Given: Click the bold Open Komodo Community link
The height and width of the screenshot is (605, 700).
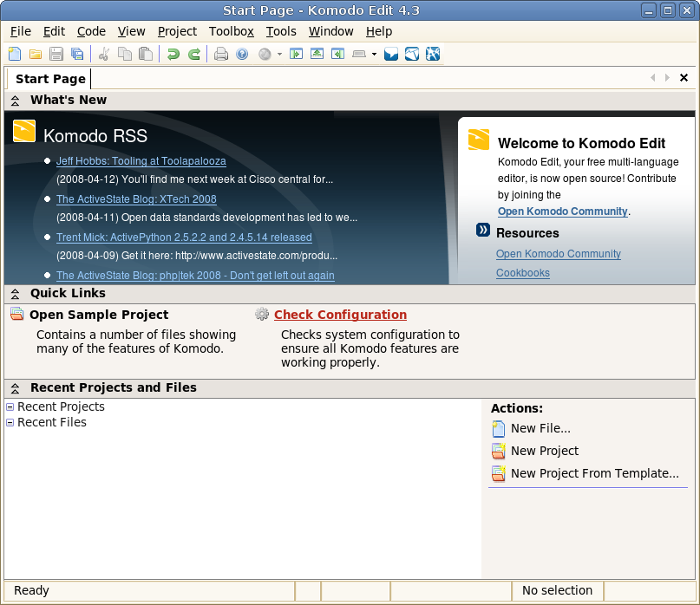Looking at the screenshot, I should (x=562, y=211).
